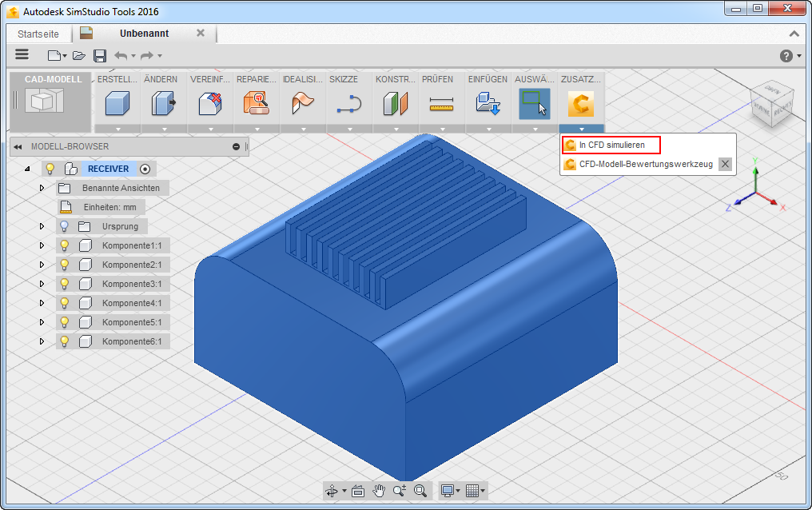The image size is (812, 510).
Task: Click the look-at icon in navigation bar
Action: [x=358, y=490]
